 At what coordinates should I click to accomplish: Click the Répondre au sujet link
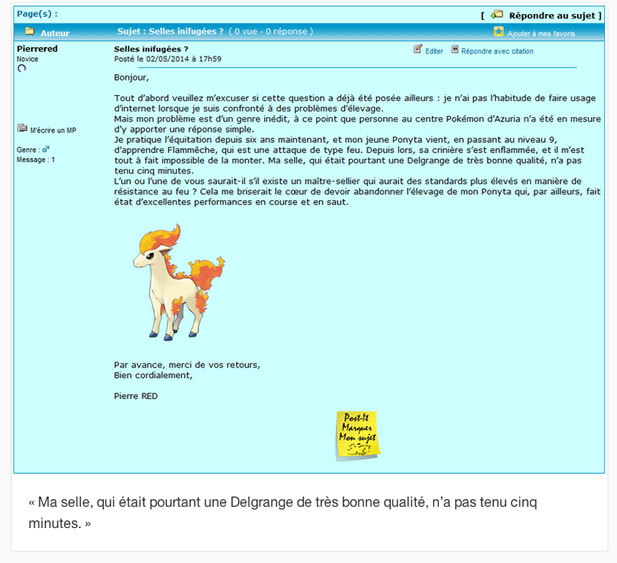(x=552, y=16)
